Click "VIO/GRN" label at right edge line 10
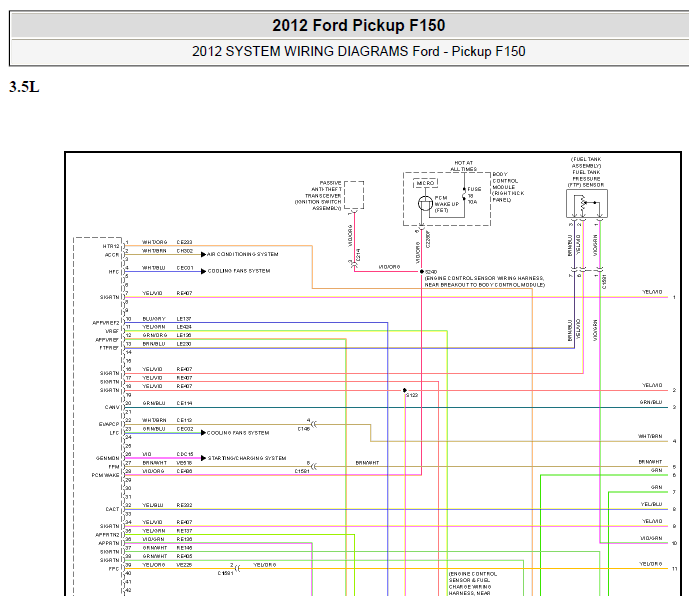Image resolution: width=689 pixels, height=596 pixels. (651, 538)
